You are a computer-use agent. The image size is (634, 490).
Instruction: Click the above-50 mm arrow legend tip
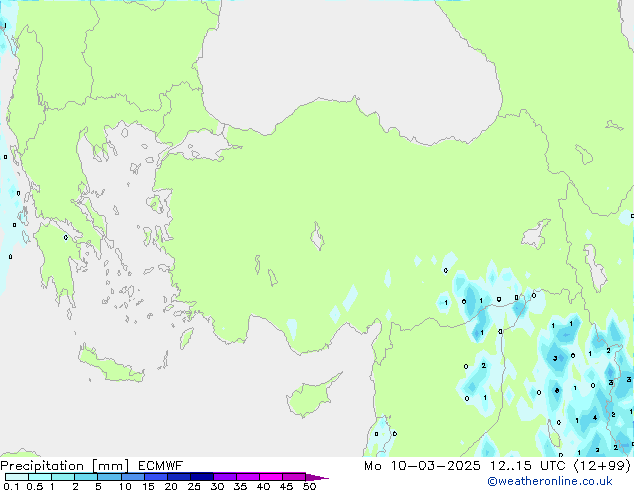point(317,477)
